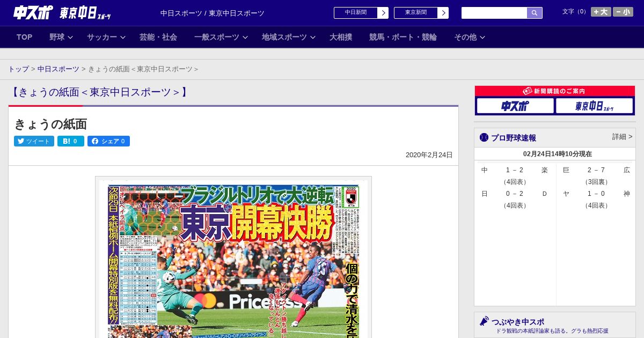Expand the その他 dropdown chevron

coord(482,37)
